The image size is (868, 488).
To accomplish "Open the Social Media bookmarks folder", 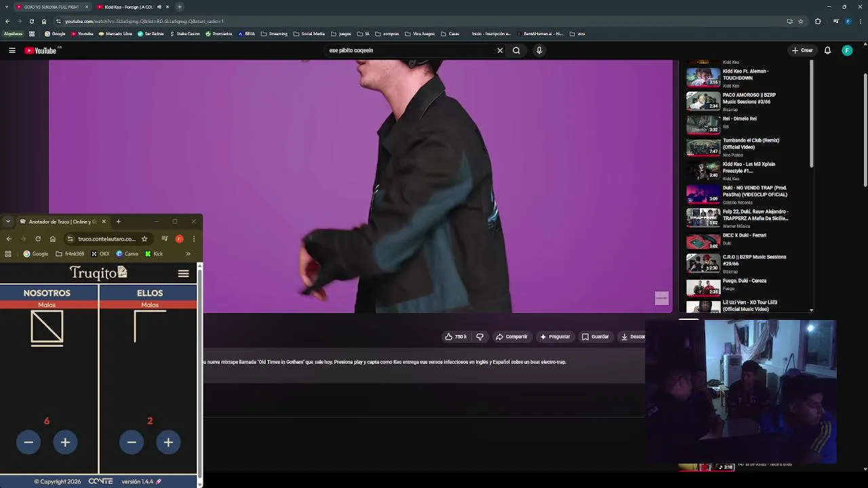I will [309, 34].
